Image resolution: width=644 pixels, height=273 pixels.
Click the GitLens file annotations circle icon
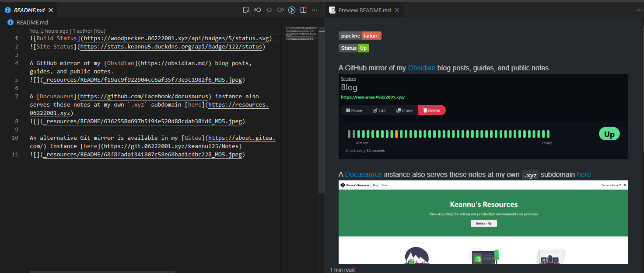coord(292,10)
